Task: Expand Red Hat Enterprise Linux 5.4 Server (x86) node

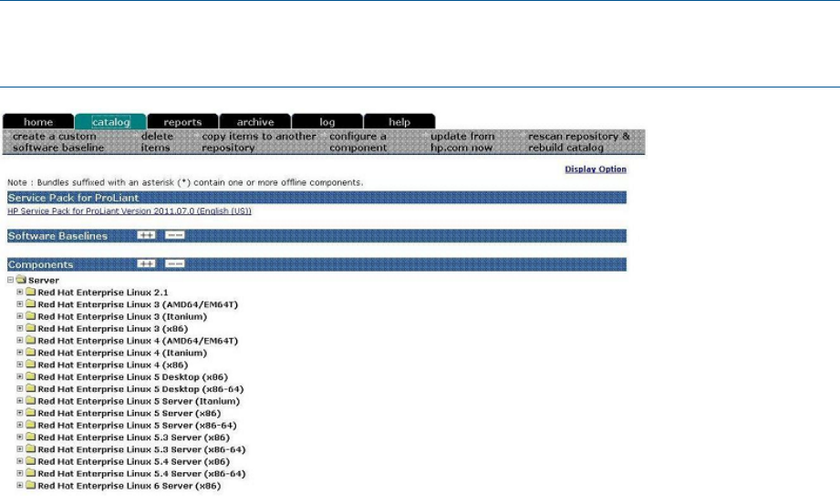Action: [20, 461]
